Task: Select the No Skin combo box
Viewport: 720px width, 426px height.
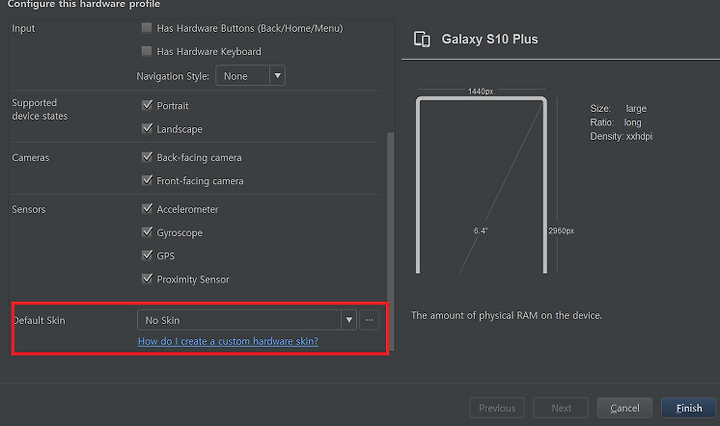Action: point(247,320)
